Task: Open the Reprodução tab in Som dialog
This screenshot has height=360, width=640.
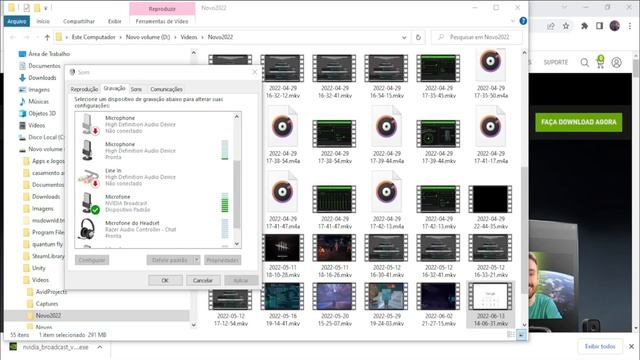Action: coord(84,89)
